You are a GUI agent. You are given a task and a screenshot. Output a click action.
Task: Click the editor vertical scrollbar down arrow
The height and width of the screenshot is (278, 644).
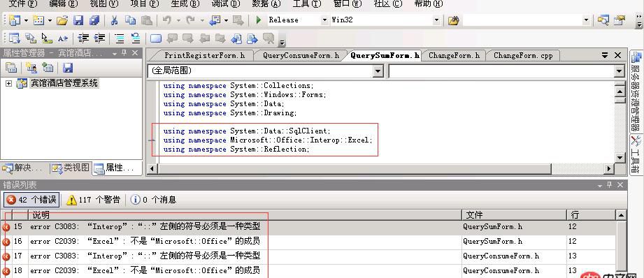(620, 157)
